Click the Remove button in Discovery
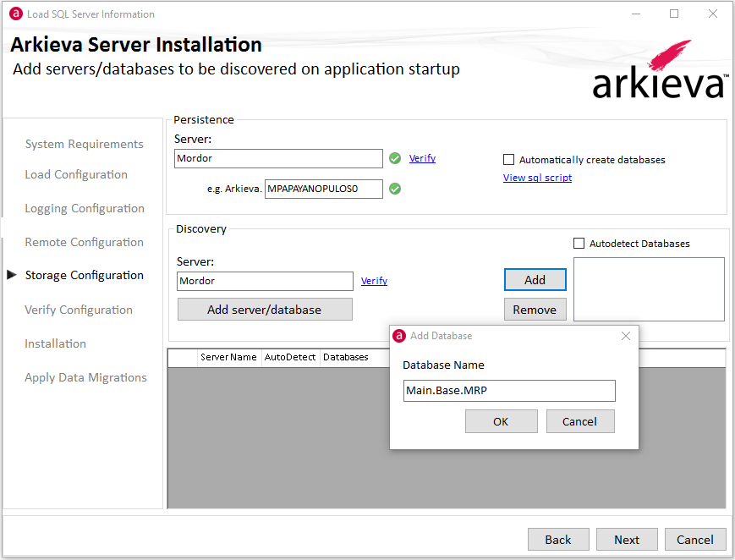Viewport: 735px width, 560px height. (535, 310)
